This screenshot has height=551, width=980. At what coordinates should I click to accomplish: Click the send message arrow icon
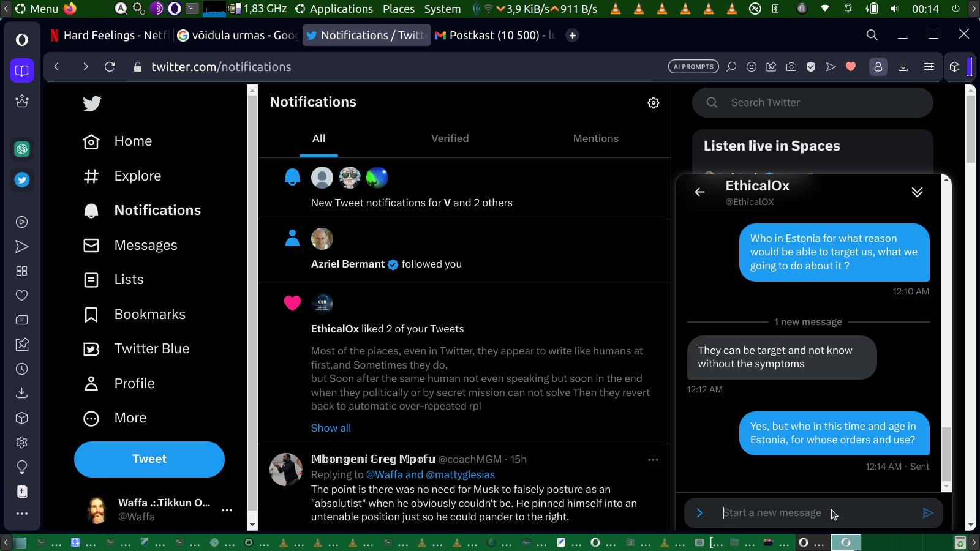pyautogui.click(x=928, y=513)
